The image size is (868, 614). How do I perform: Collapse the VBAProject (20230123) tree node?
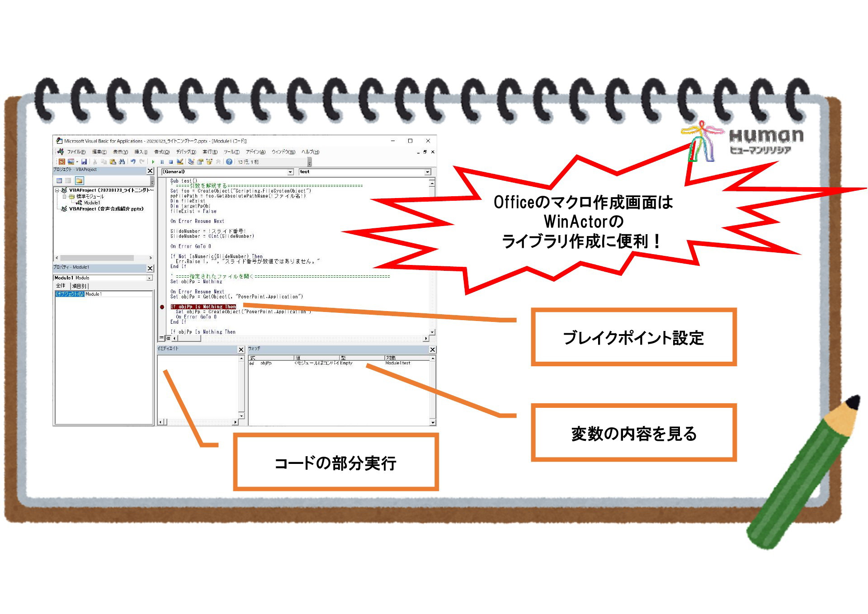[x=57, y=190]
